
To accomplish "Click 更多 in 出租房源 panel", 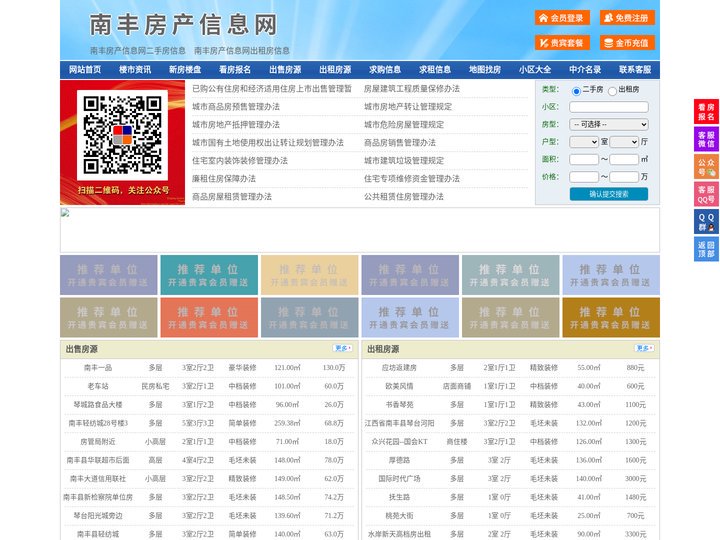I will pyautogui.click(x=644, y=349).
